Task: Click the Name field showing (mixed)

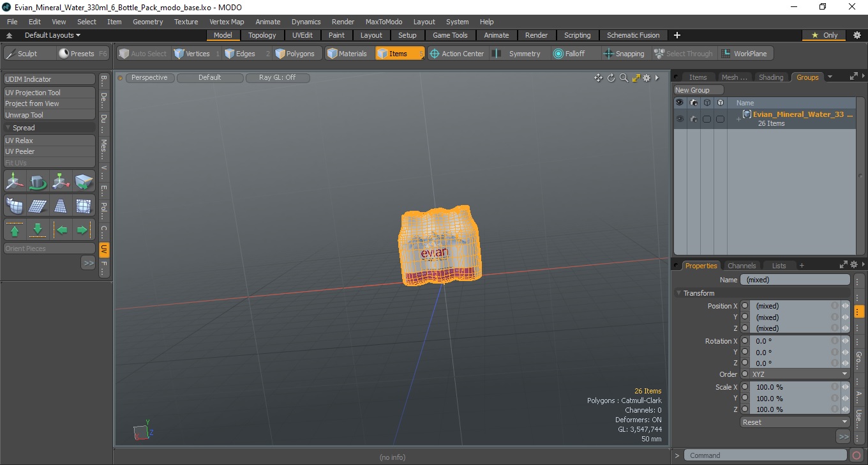Action: pyautogui.click(x=795, y=280)
